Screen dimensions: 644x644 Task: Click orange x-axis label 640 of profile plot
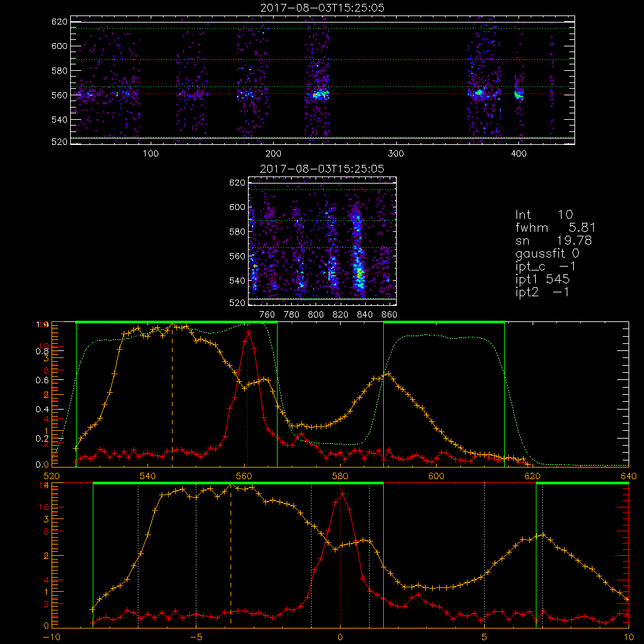tap(629, 477)
